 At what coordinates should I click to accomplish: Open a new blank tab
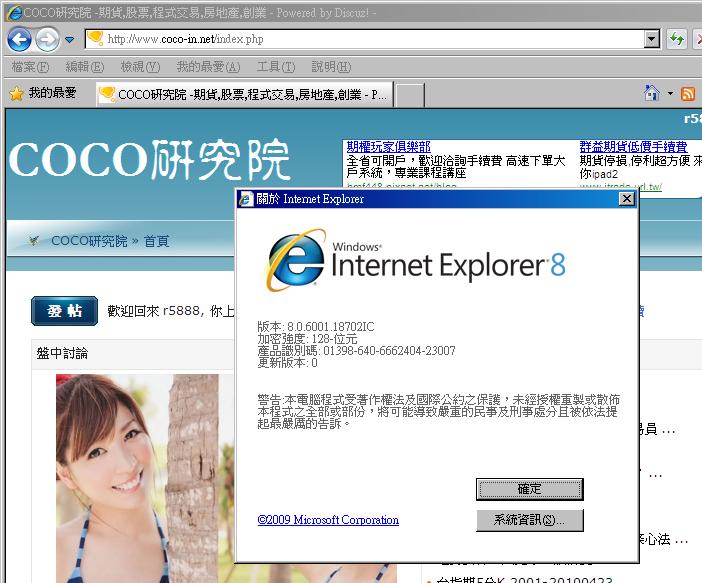tap(410, 95)
